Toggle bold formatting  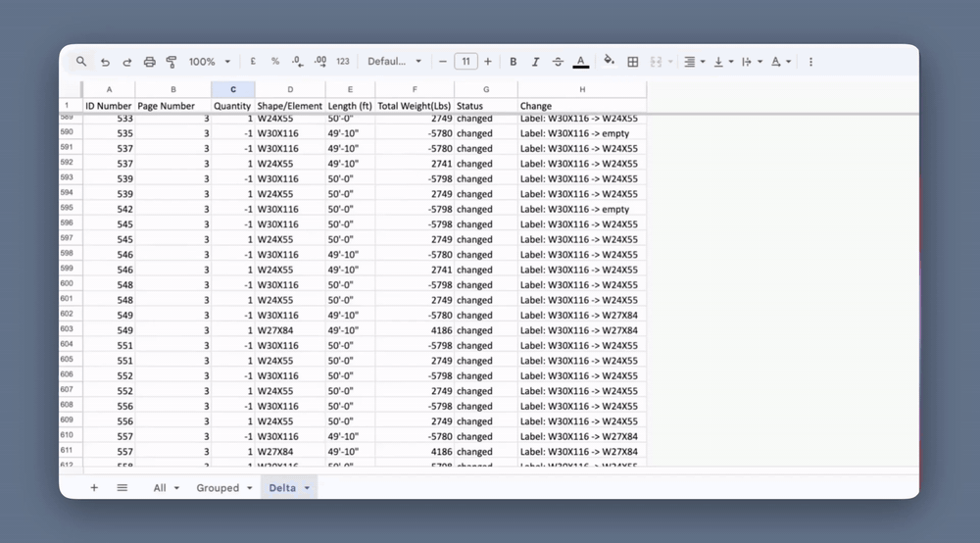click(513, 62)
